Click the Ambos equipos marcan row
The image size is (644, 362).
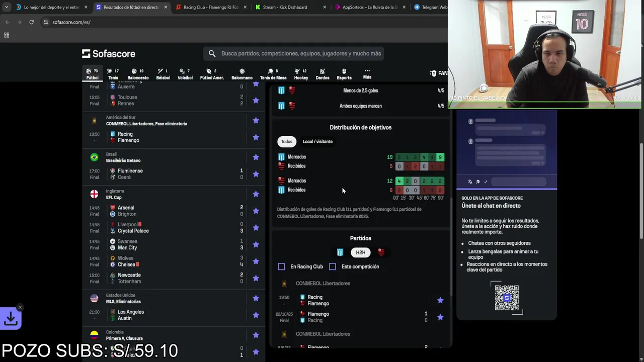[x=361, y=106]
